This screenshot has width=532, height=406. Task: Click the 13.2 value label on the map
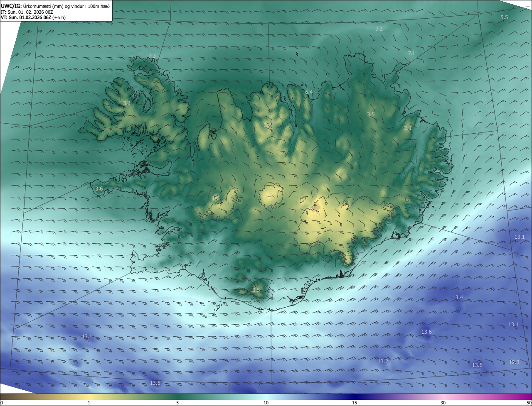(x=383, y=362)
